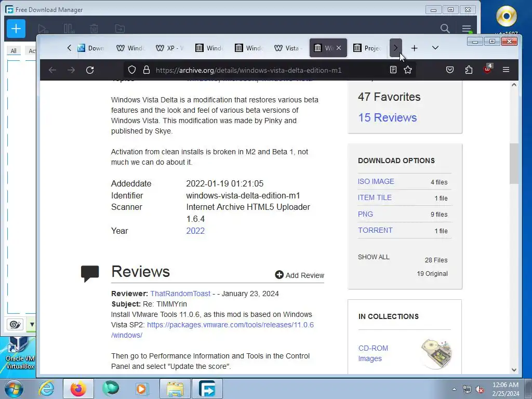The height and width of the screenshot is (399, 532).
Task: Click CD-ROM Images collection thumbnail
Action: 436,353
